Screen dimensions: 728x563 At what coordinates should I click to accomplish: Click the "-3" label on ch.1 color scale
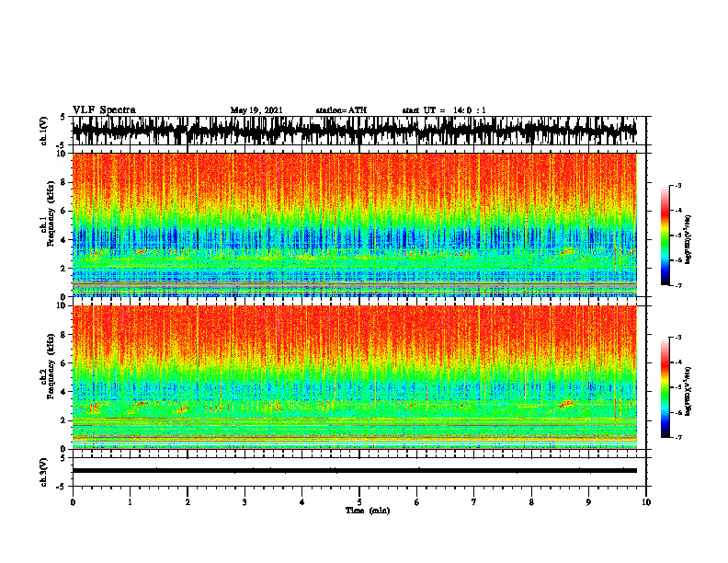(x=678, y=186)
